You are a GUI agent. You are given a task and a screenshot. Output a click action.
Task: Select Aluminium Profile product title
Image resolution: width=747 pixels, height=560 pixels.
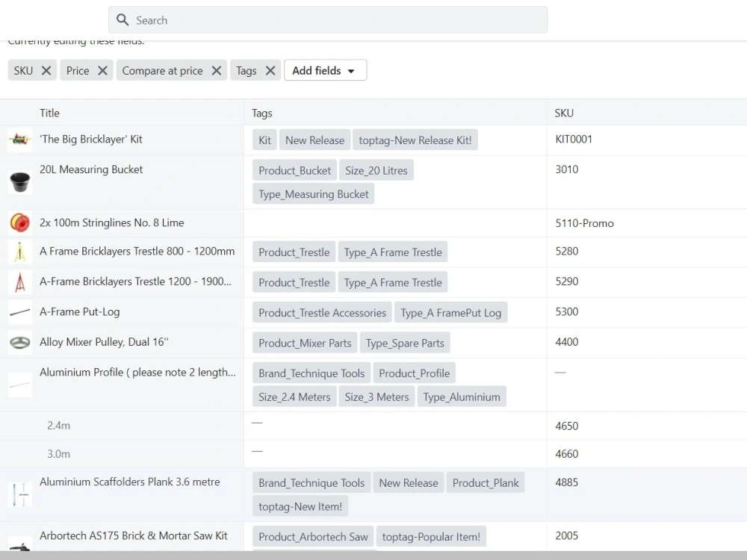point(137,373)
